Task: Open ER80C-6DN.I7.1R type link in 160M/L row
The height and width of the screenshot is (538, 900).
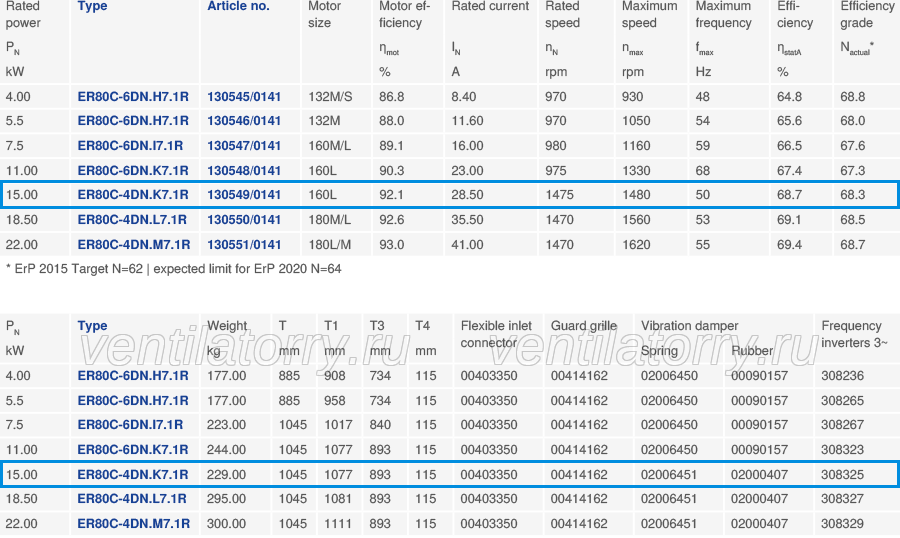Action: pos(130,146)
